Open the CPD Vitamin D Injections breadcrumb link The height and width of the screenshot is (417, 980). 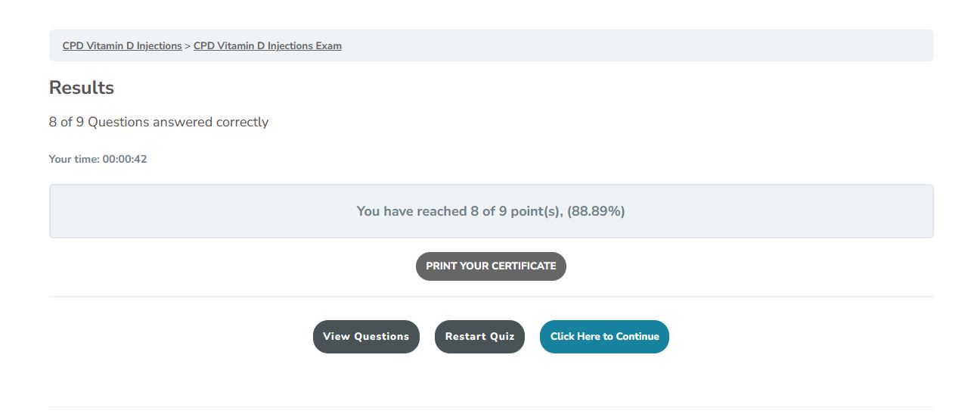(x=122, y=46)
